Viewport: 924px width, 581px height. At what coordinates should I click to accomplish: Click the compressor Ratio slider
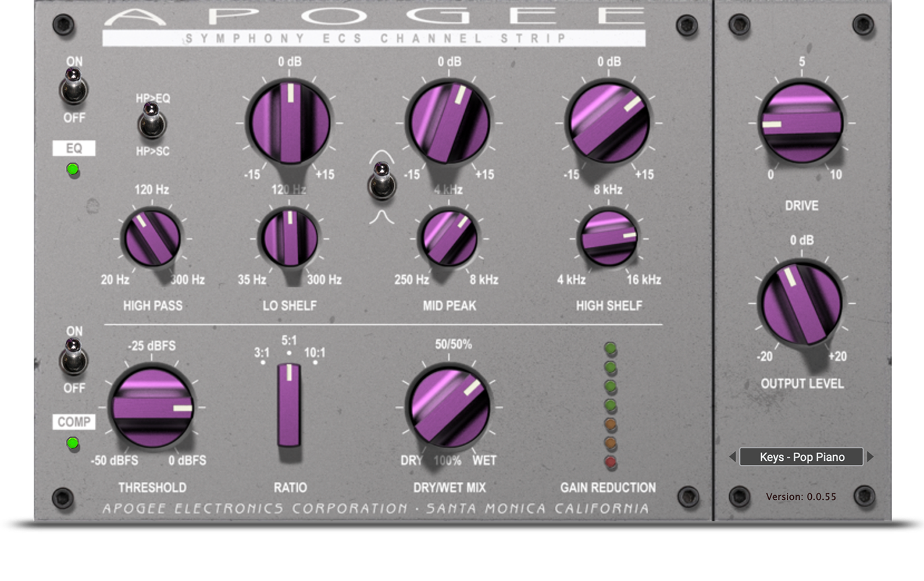pyautogui.click(x=289, y=405)
